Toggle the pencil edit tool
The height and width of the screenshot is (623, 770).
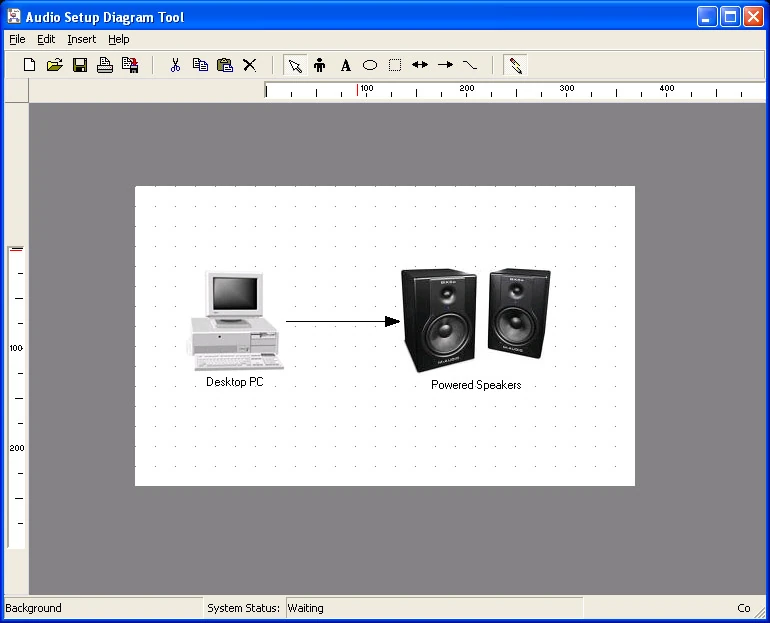click(x=515, y=65)
